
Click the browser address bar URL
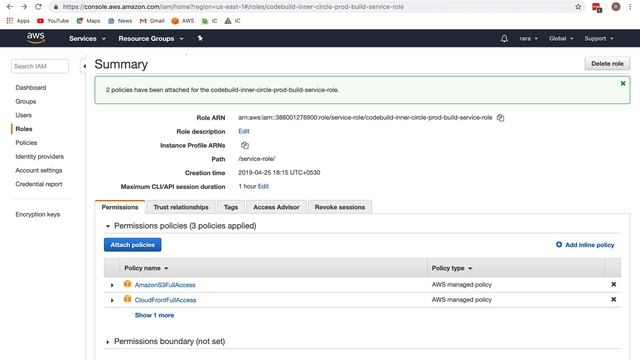233,7
